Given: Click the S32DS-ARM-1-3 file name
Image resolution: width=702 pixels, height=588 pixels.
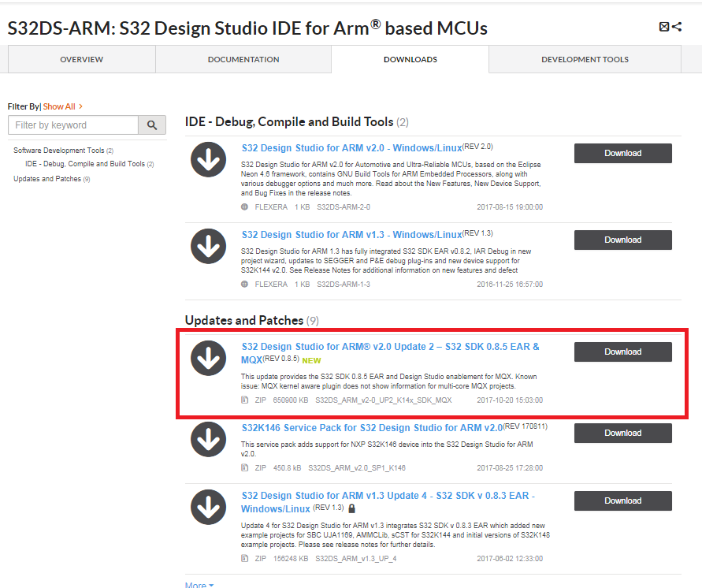Looking at the screenshot, I should pyautogui.click(x=344, y=284).
